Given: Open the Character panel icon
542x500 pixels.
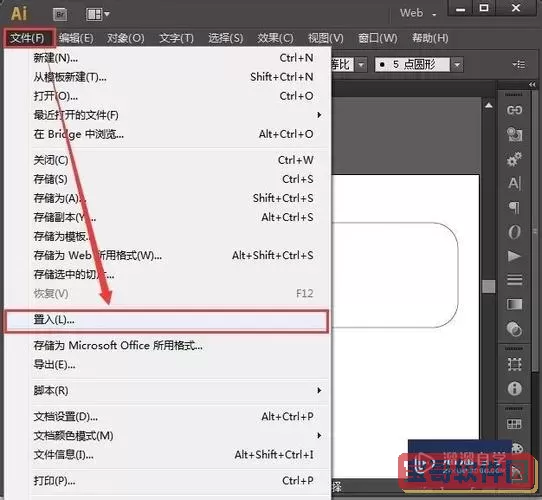Looking at the screenshot, I should [514, 183].
